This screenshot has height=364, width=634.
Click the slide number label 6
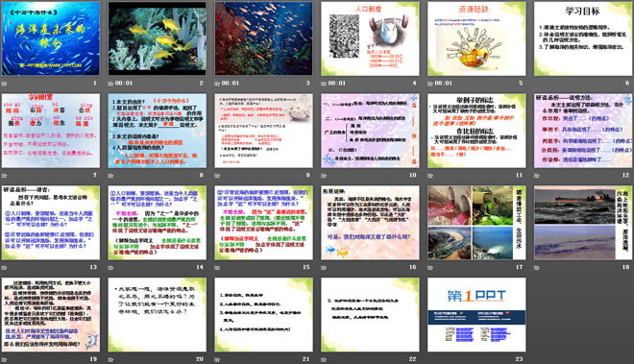(x=627, y=84)
